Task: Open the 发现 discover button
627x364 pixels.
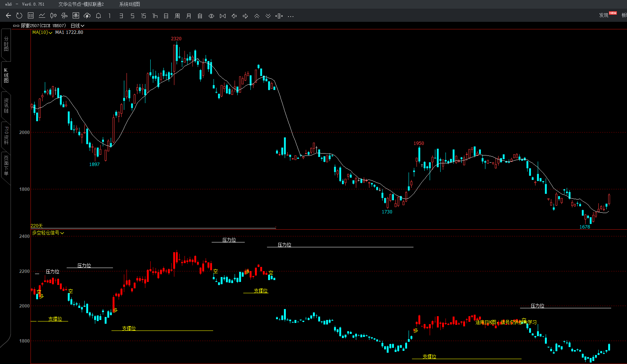Action: (x=604, y=15)
